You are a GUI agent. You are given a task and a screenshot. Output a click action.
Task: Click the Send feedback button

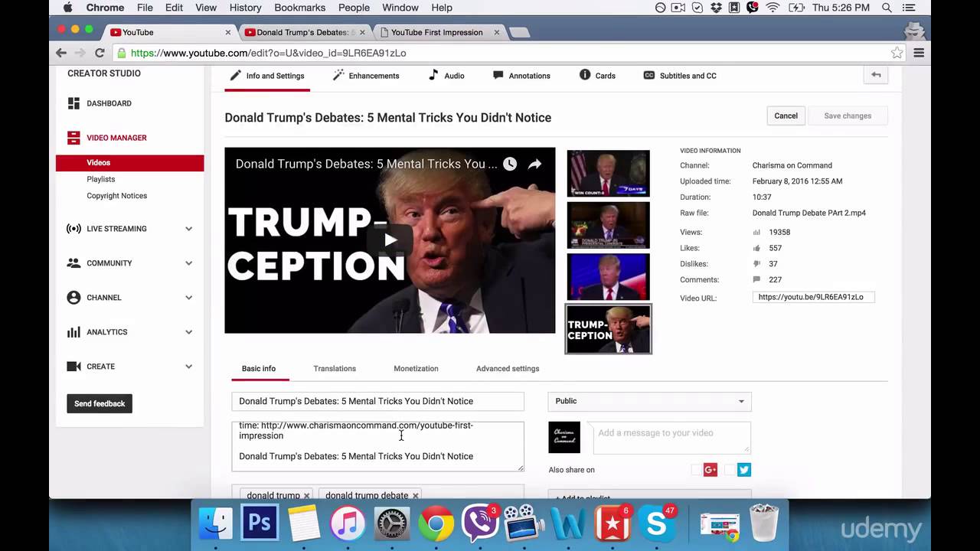[100, 403]
